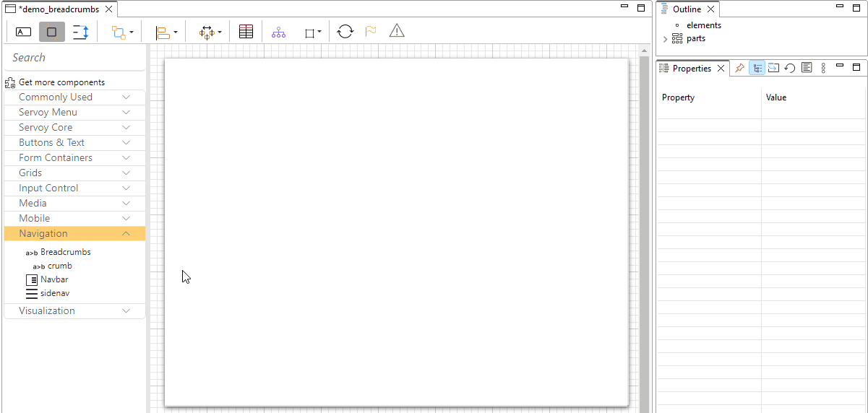868x413 pixels.
Task: Click the sidenav hamburger lines icon
Action: pyautogui.click(x=32, y=294)
